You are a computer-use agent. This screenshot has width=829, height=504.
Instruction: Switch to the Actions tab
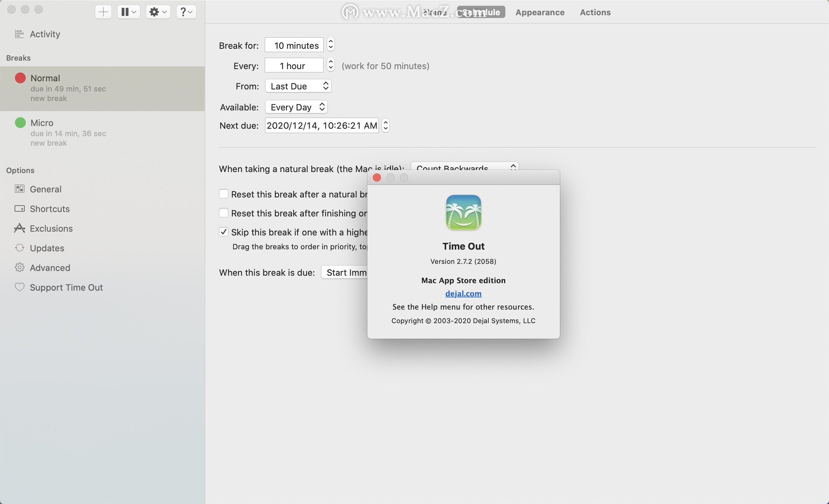pyautogui.click(x=595, y=12)
